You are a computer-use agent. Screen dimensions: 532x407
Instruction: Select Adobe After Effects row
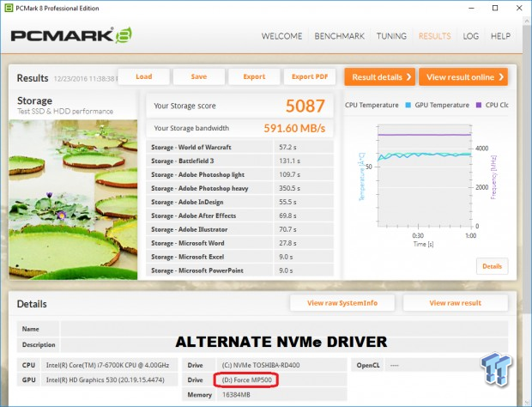[239, 216]
